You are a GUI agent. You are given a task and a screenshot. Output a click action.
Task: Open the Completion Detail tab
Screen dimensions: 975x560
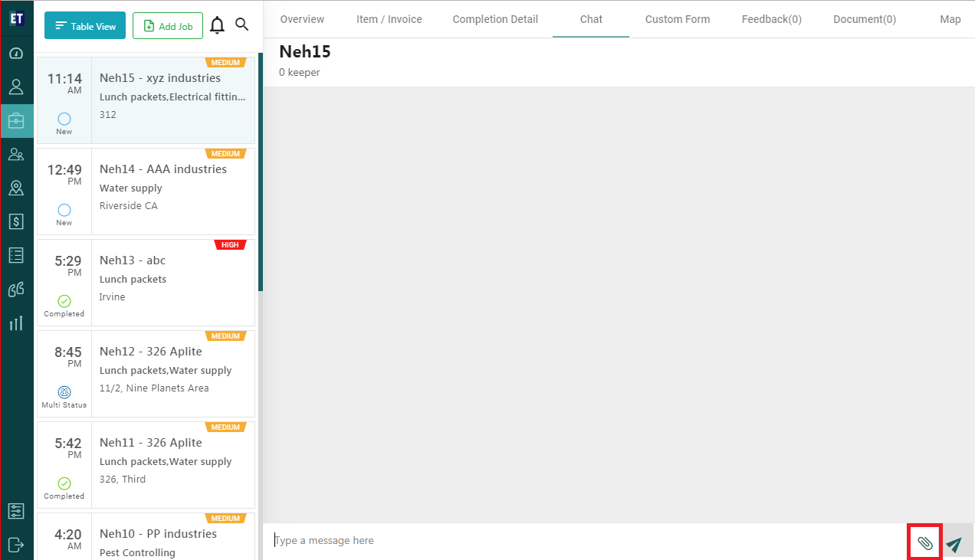pos(495,19)
